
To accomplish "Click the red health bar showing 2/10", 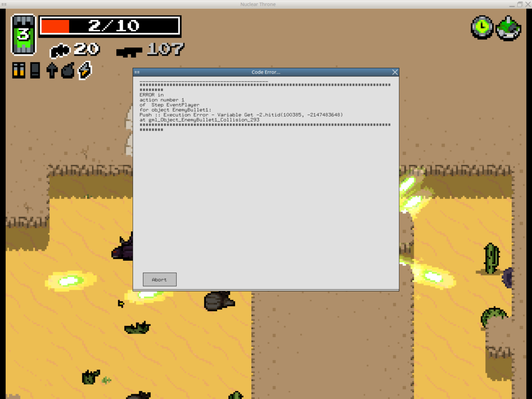I will [110, 26].
